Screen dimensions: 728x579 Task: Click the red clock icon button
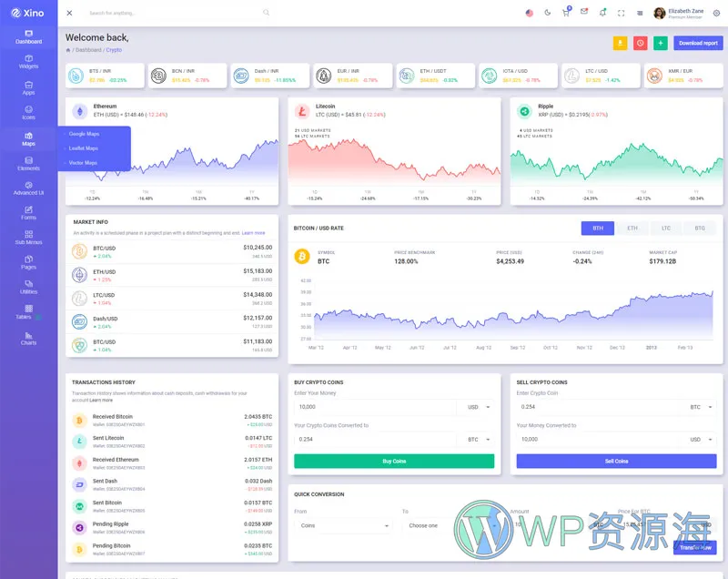640,43
